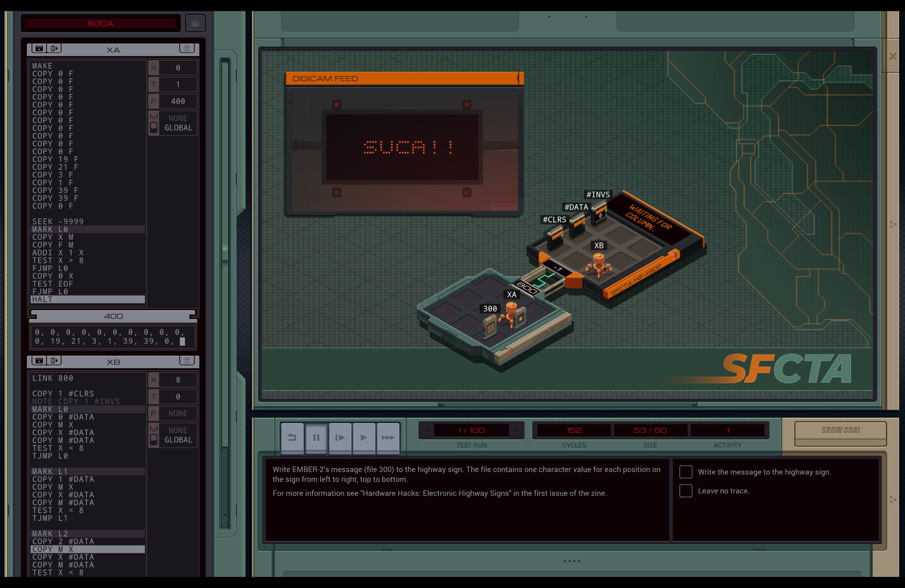
Task: Delete the XB EXA using trash icon
Action: click(x=187, y=360)
